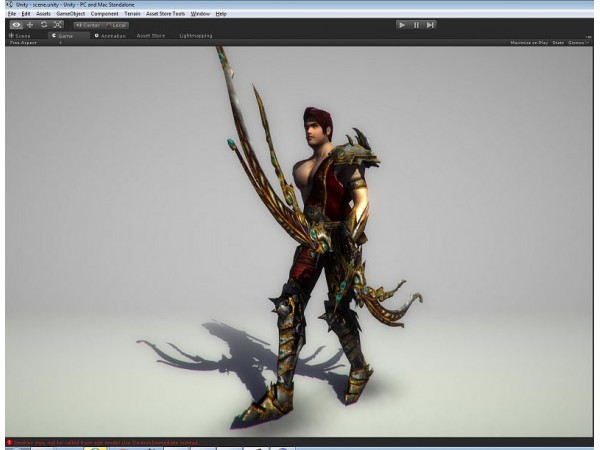The height and width of the screenshot is (450, 600).
Task: Step forward one frame
Action: tap(430, 25)
